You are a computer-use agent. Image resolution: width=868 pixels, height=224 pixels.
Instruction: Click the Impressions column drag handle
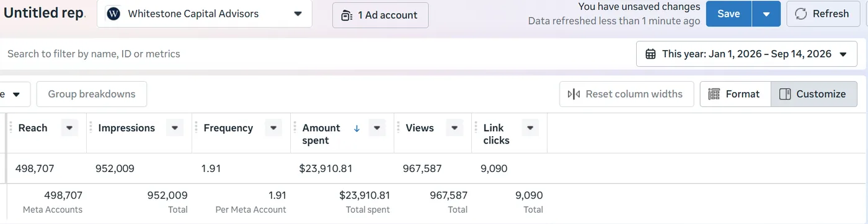point(91,128)
